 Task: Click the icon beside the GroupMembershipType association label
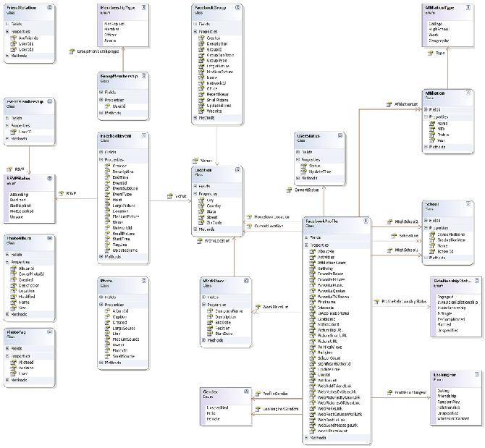pos(72,51)
